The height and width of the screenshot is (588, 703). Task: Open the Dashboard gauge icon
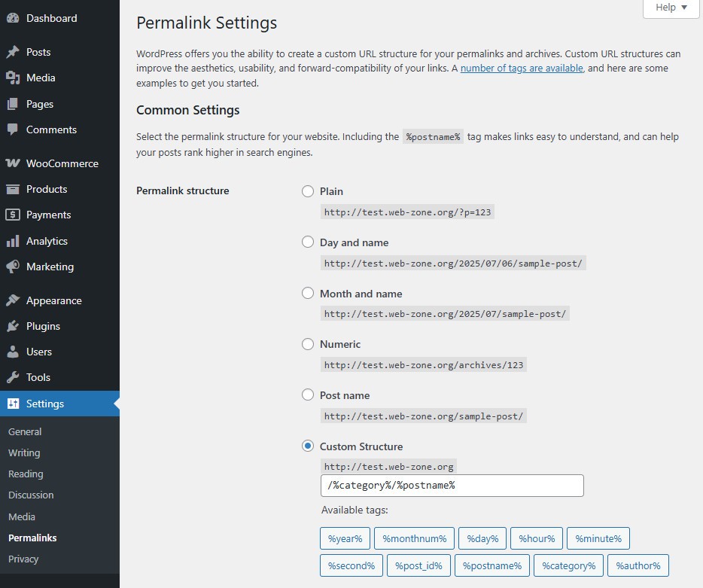coord(13,18)
